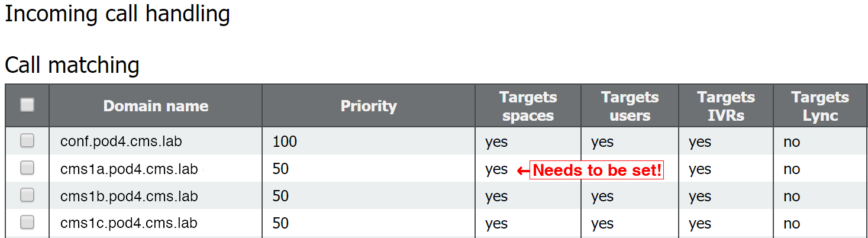The width and height of the screenshot is (868, 238).
Task: Tick the checkbox beside cms1b.pod4.cms.lab
Action: 27,195
